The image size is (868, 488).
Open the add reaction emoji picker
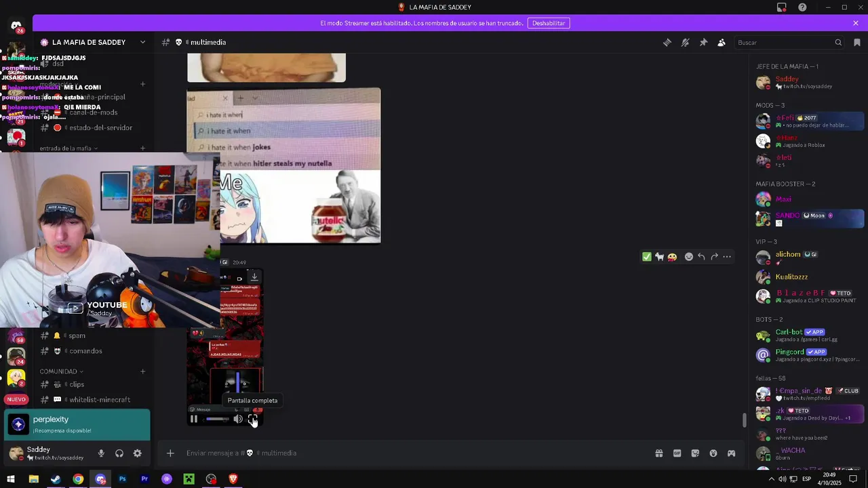point(689,256)
